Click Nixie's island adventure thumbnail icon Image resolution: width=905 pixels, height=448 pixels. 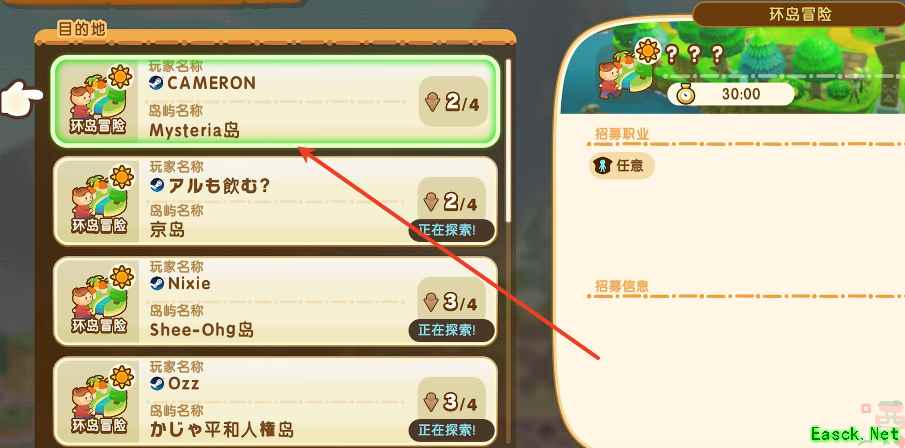coord(100,300)
